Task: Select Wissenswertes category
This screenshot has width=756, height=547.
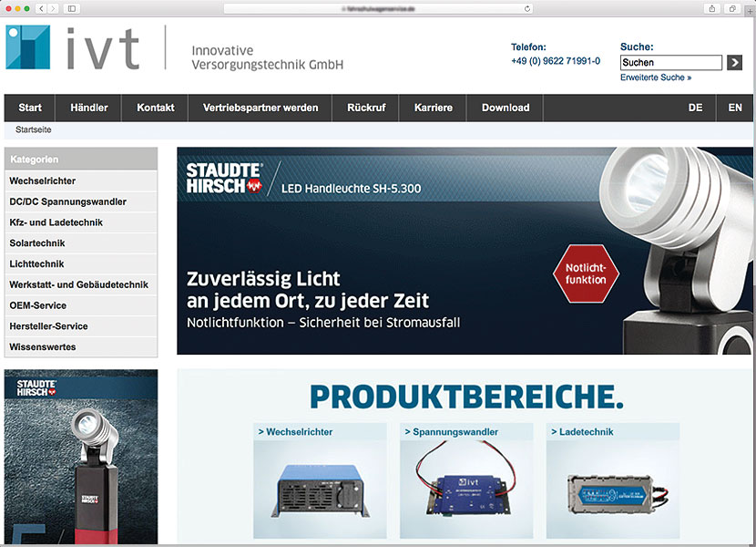Action: (x=81, y=347)
